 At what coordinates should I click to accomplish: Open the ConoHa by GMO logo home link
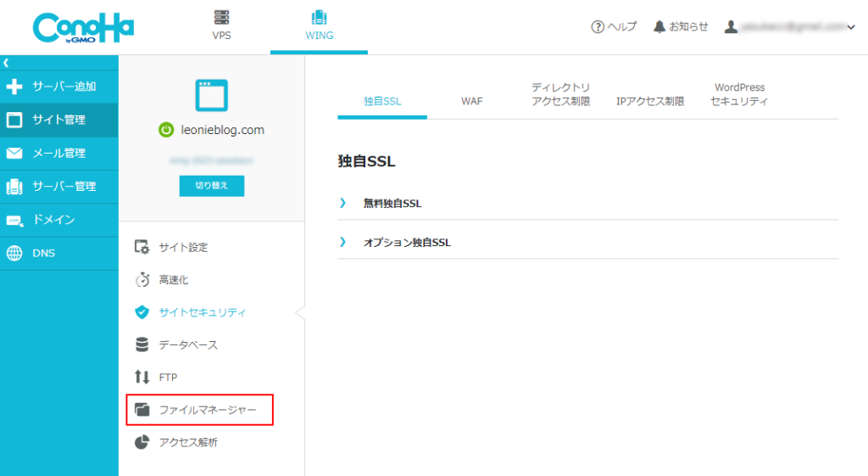[83, 28]
